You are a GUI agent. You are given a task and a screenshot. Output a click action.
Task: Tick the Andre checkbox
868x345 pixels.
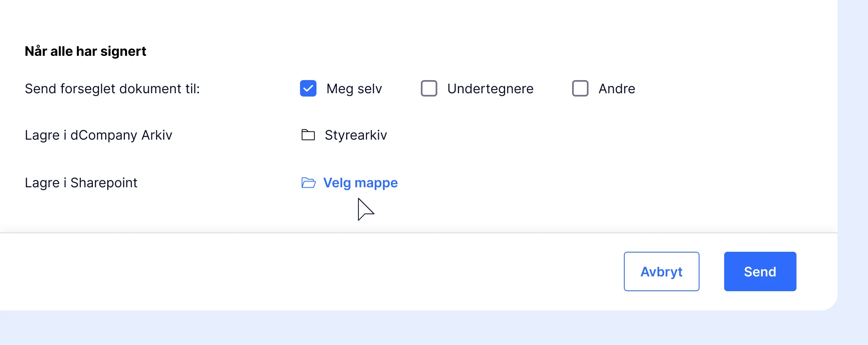[580, 88]
